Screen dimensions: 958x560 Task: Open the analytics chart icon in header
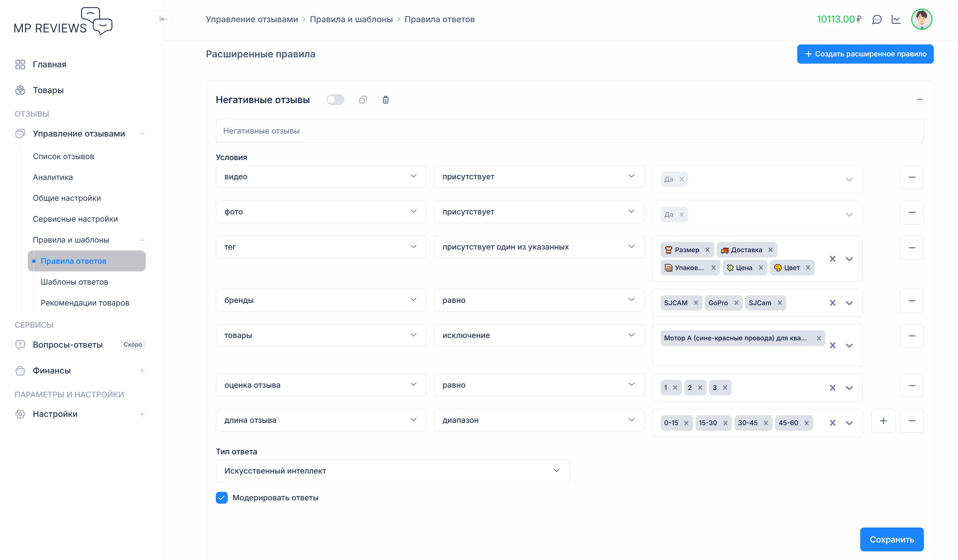[896, 19]
